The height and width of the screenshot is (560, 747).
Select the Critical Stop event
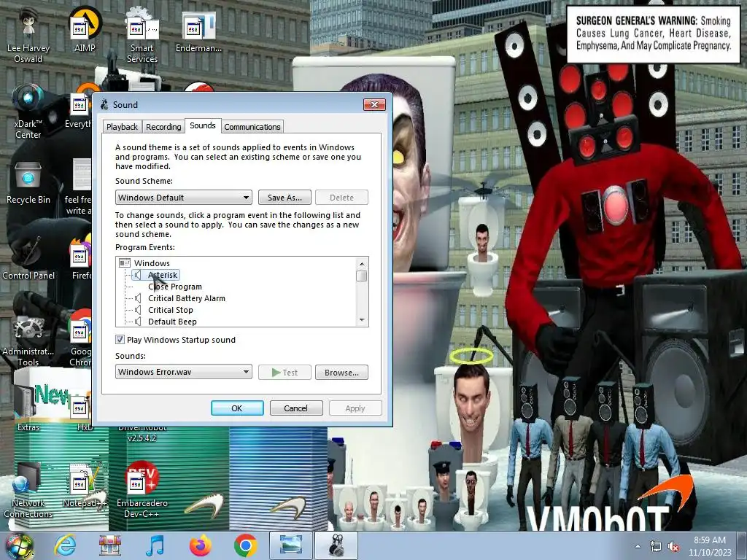(x=171, y=310)
